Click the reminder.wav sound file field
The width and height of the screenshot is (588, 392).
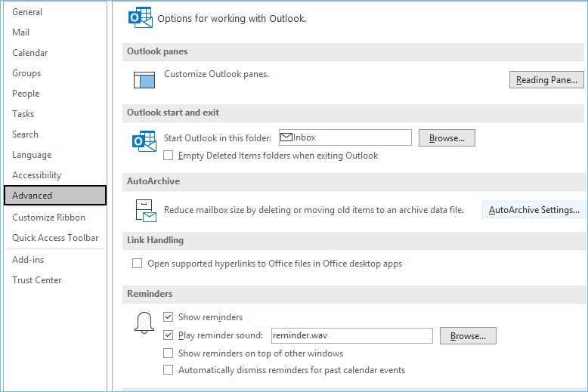click(x=351, y=336)
